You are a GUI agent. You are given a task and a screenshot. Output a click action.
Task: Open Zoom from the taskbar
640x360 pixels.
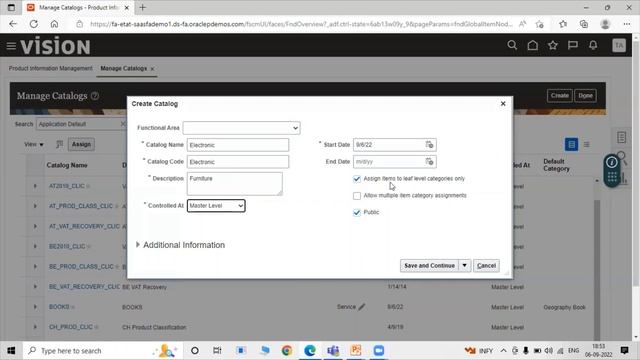click(379, 351)
